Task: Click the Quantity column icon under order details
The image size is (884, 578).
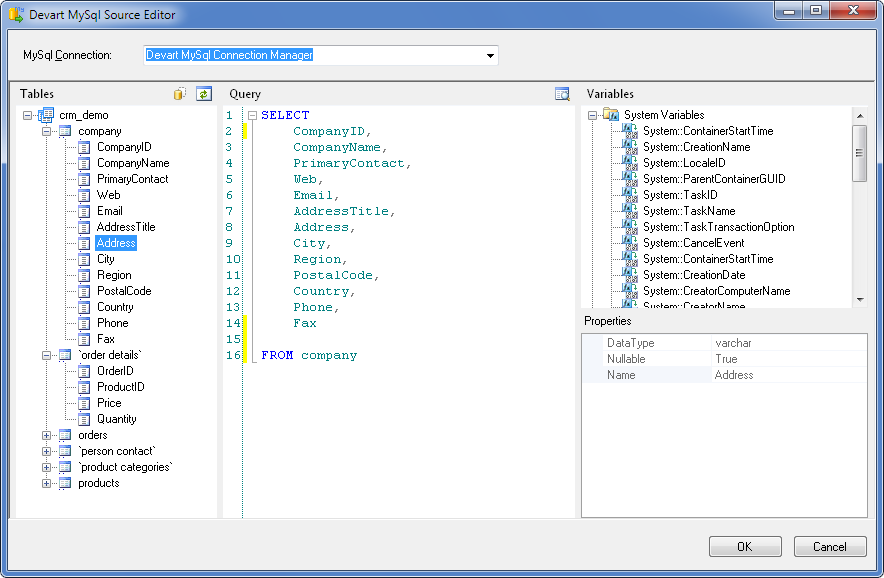Action: 84,419
